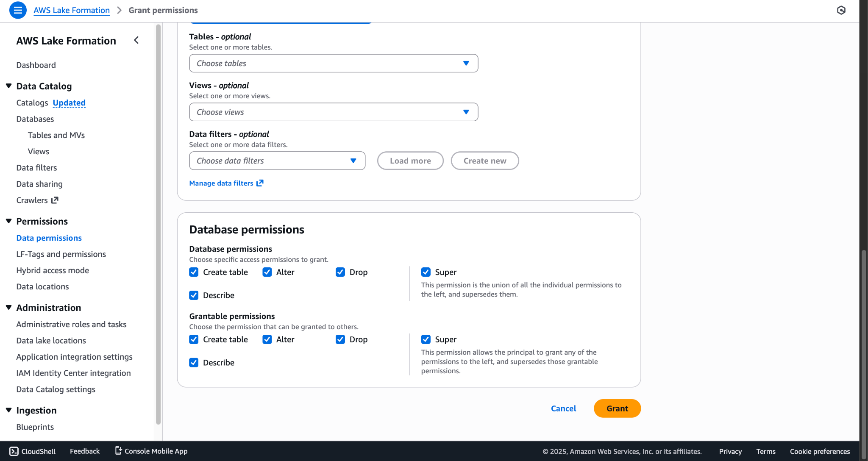
Task: Go to LF-Tags and permissions
Action: pyautogui.click(x=61, y=254)
